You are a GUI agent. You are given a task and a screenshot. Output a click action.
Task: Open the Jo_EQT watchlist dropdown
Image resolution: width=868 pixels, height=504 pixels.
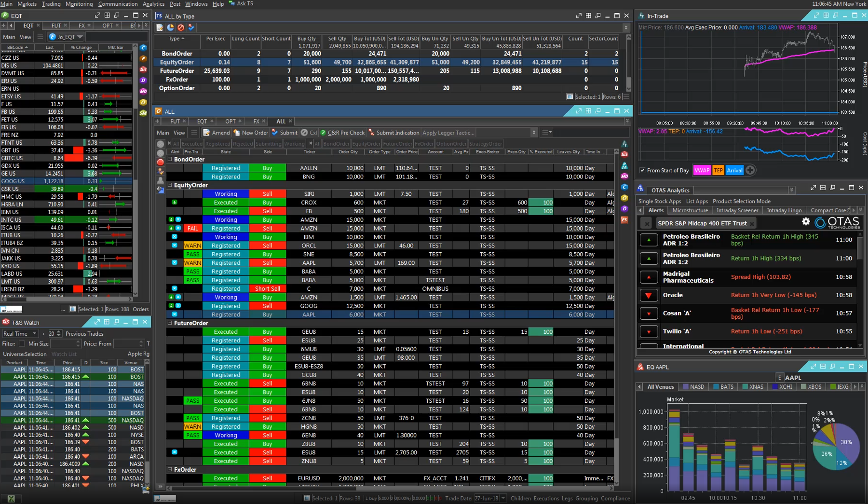80,37
